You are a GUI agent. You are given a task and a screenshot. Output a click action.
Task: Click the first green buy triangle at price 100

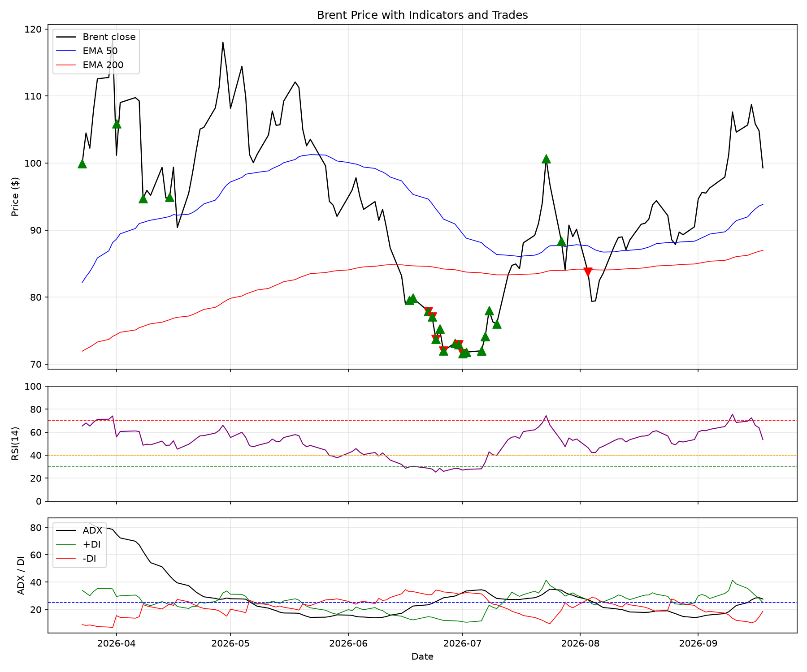(x=82, y=164)
